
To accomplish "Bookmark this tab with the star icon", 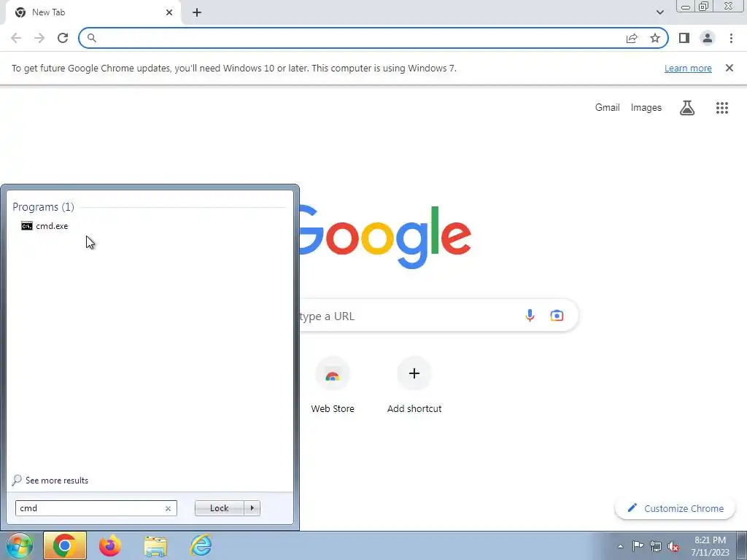I will click(655, 38).
